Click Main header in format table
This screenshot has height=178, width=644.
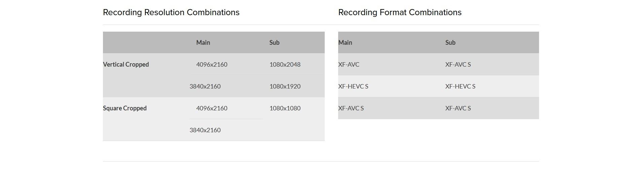point(345,43)
